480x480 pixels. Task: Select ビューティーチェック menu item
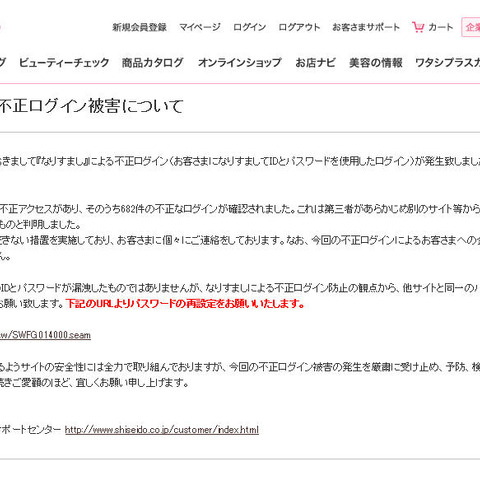[64, 63]
